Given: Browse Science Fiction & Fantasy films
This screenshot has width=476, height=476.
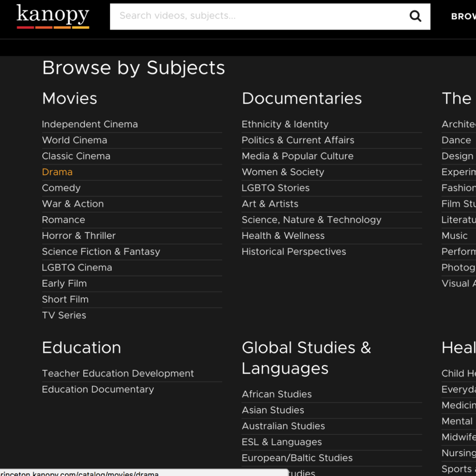Looking at the screenshot, I should click(101, 251).
